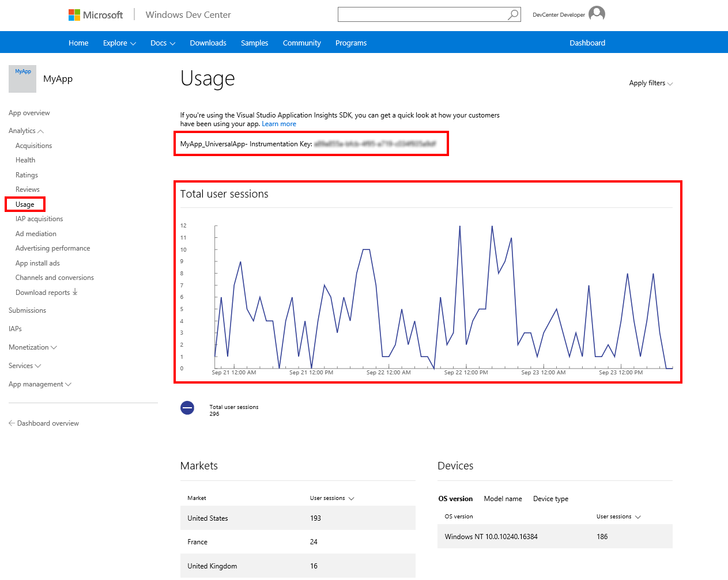
Task: Open Dashboard in the navigation bar
Action: click(587, 43)
